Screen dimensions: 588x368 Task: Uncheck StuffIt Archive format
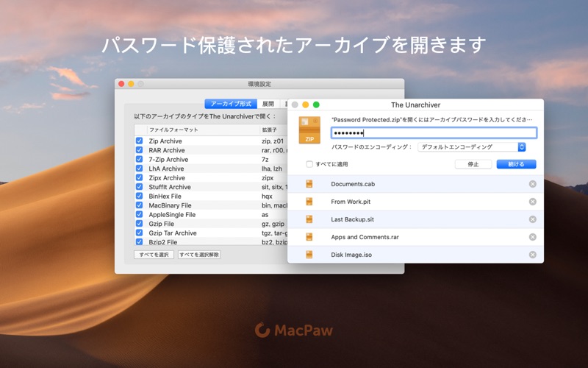pos(139,187)
